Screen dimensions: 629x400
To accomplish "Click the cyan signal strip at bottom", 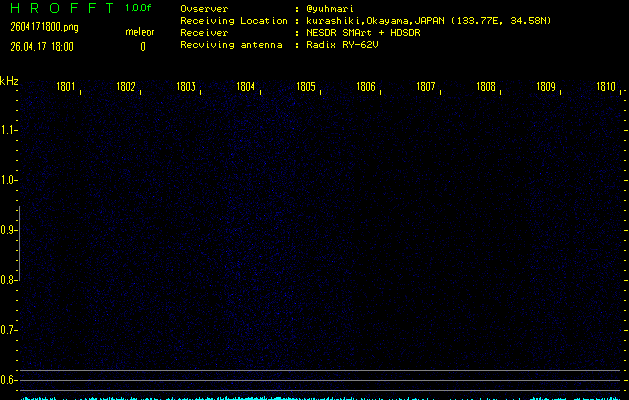I will [320, 396].
